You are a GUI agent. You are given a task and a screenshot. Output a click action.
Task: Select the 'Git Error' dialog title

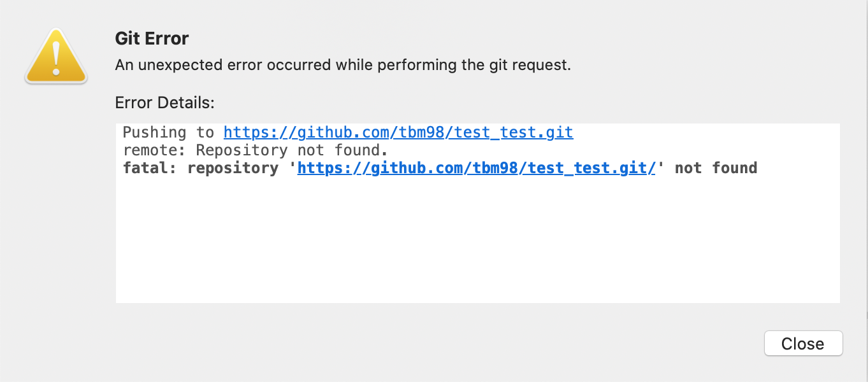pyautogui.click(x=151, y=38)
